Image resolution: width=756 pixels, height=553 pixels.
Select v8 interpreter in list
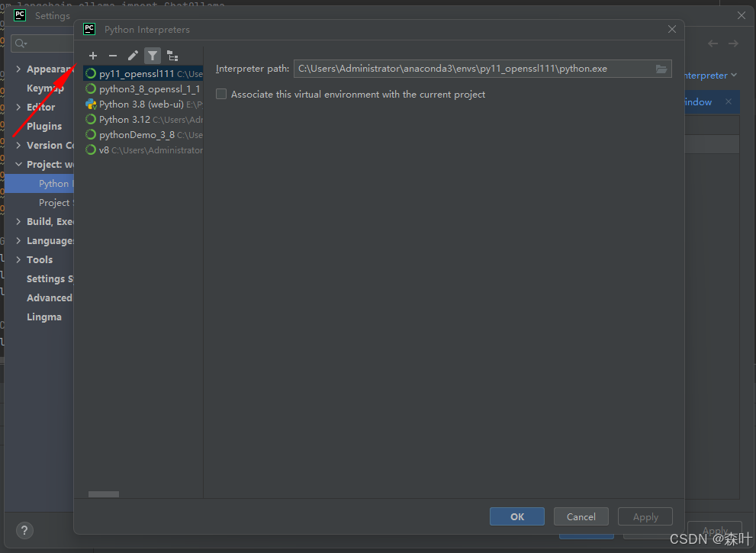143,150
